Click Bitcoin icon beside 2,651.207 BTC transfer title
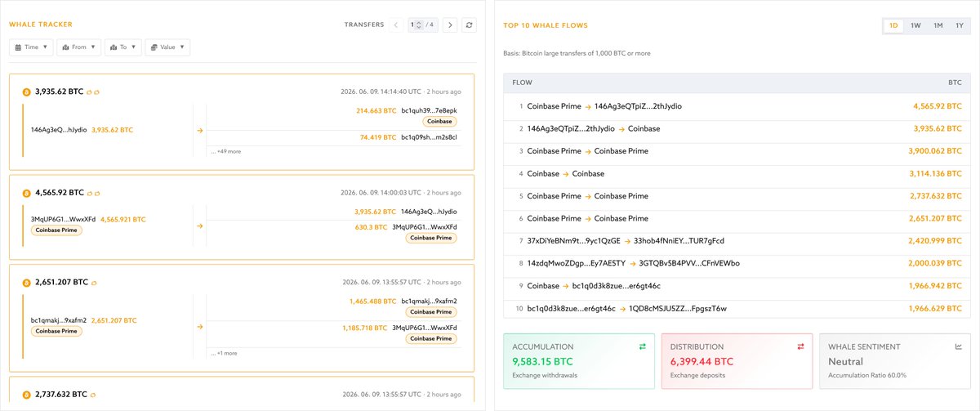Viewport: 980px width, 411px height. 26,283
